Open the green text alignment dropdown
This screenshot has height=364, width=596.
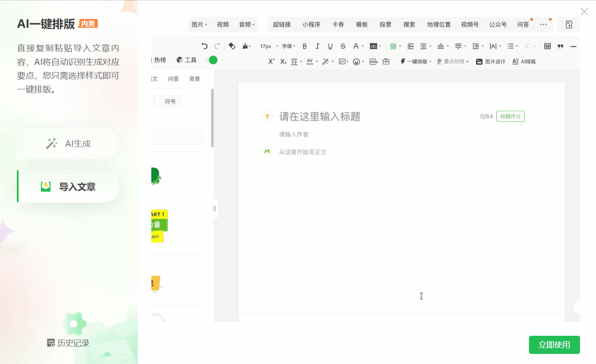[x=395, y=46]
